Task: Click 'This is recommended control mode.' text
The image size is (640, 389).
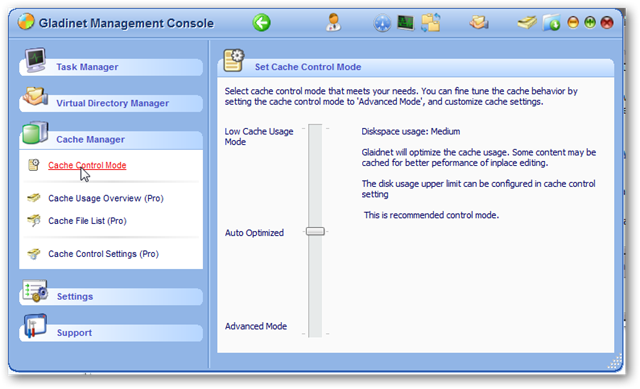Action: (x=431, y=215)
